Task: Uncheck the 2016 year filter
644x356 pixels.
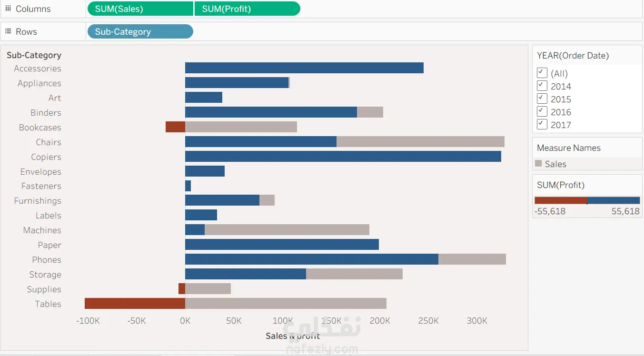Action: click(x=542, y=111)
